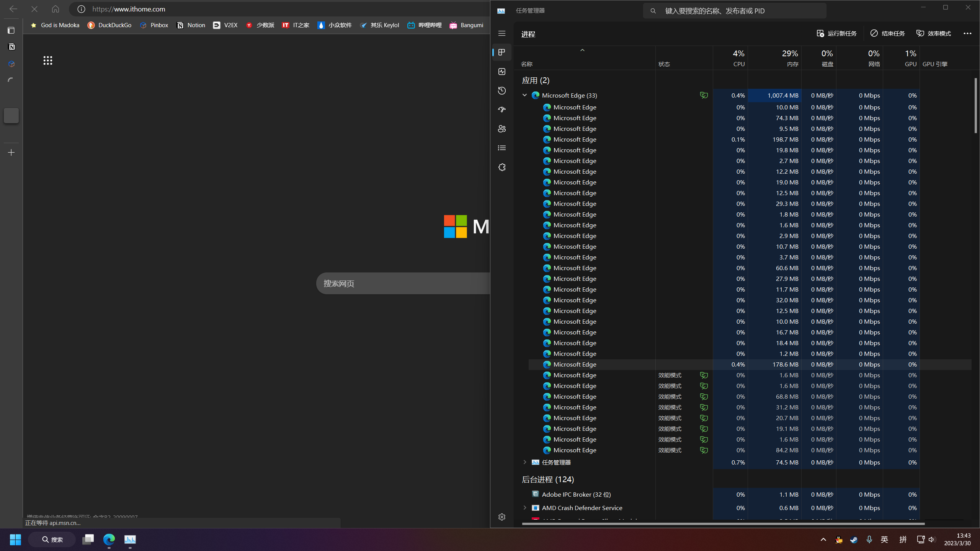Open App history sidebar icon
The image size is (980, 551).
(x=502, y=91)
